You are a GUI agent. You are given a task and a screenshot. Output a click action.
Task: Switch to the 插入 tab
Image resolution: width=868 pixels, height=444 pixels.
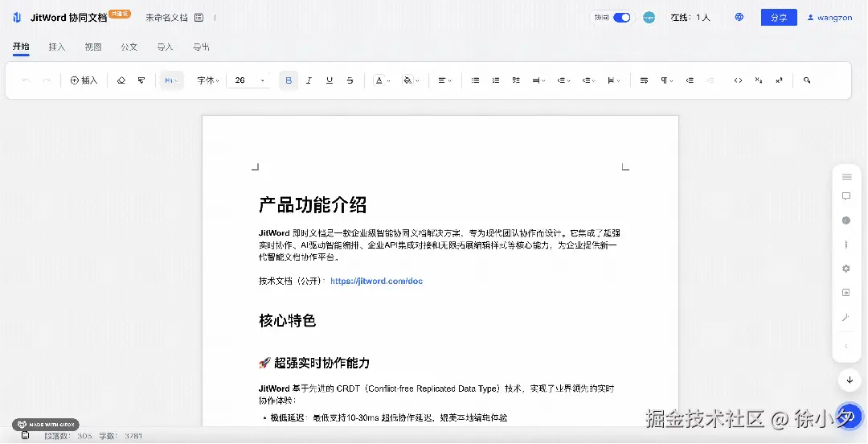pyautogui.click(x=57, y=47)
